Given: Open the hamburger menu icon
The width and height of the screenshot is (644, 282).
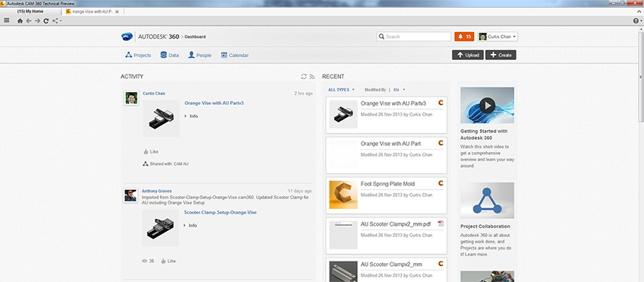Looking at the screenshot, I should 6,21.
